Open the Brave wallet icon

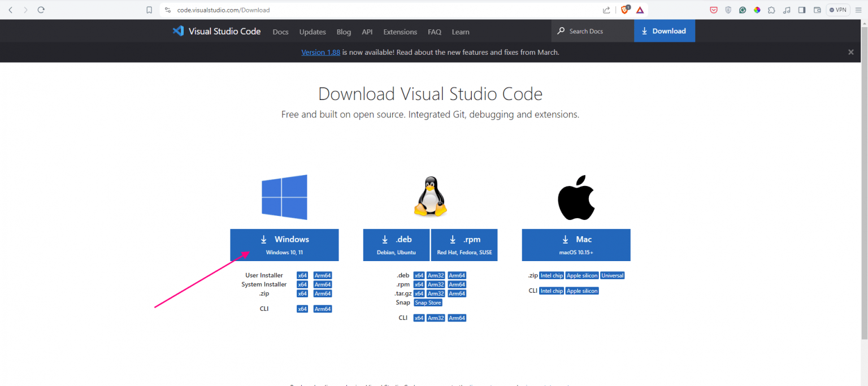tap(817, 10)
